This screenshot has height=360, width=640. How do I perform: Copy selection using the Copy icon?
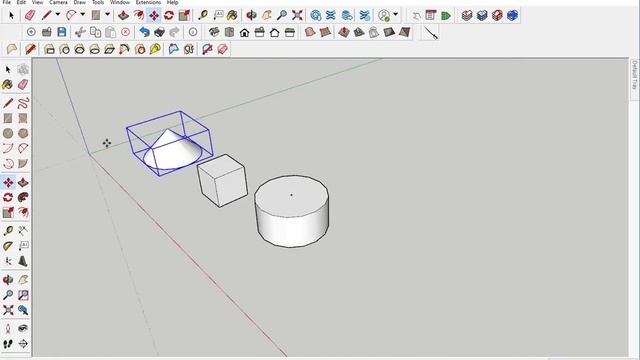(x=95, y=32)
